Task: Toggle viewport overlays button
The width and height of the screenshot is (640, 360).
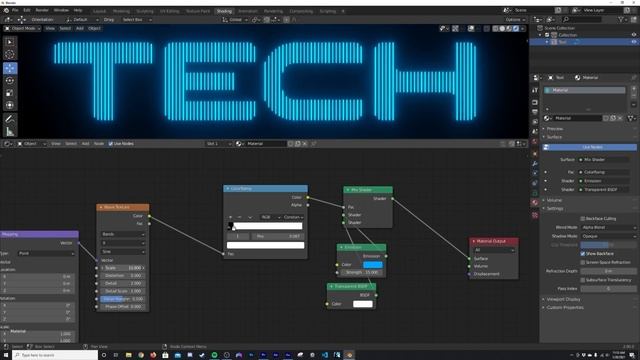Action: pos(471,29)
